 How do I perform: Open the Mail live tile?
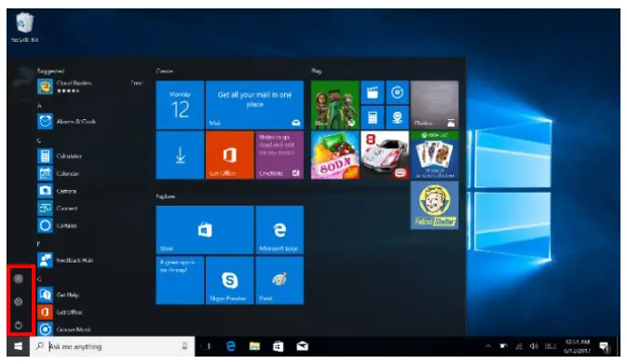254,105
